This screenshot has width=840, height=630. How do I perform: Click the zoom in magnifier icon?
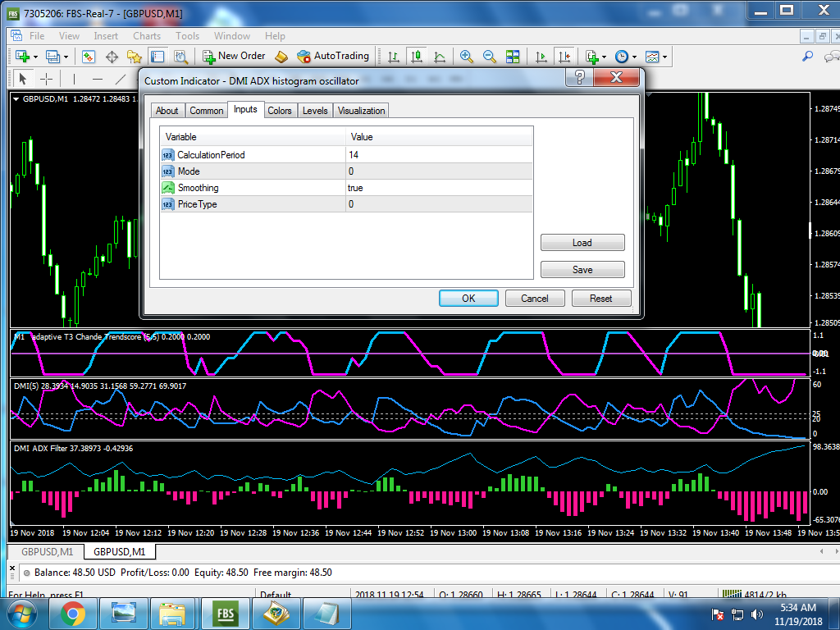pyautogui.click(x=467, y=57)
